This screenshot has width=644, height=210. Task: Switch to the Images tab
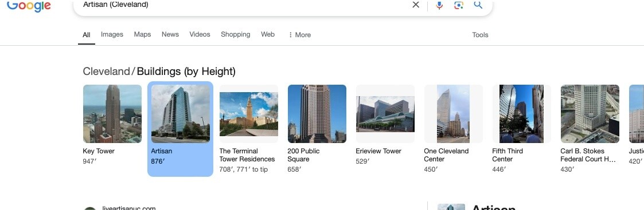tap(112, 34)
